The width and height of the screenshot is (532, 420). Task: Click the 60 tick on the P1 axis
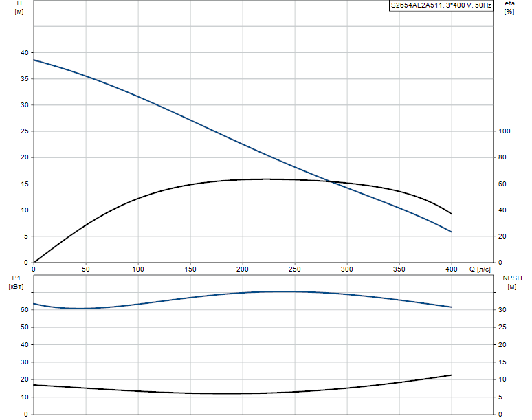24,310
